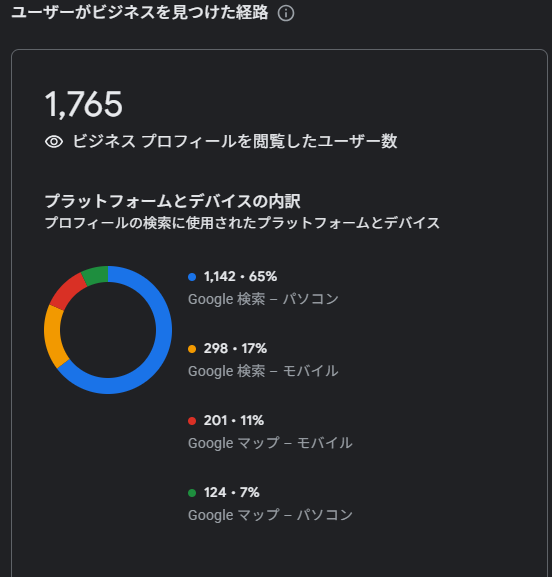Image resolution: width=552 pixels, height=577 pixels.
Task: Click the blue legend dot for 1,142
Action: (192, 277)
